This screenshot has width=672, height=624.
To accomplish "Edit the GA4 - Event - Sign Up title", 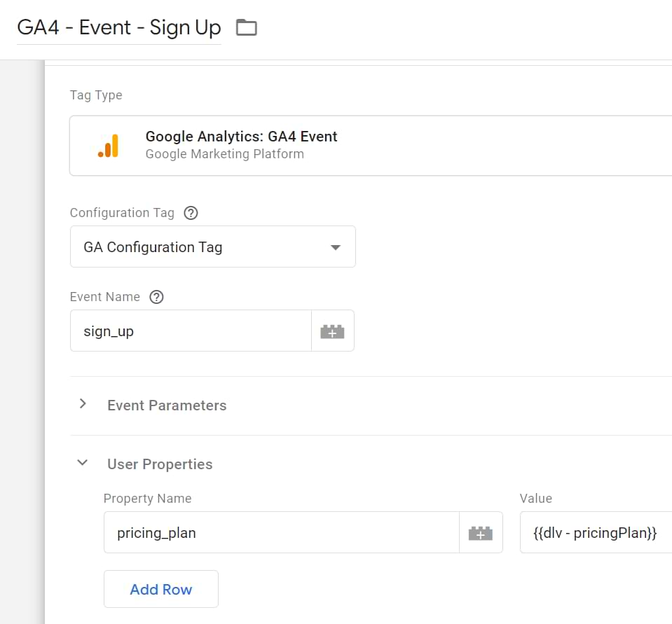I will (118, 28).
